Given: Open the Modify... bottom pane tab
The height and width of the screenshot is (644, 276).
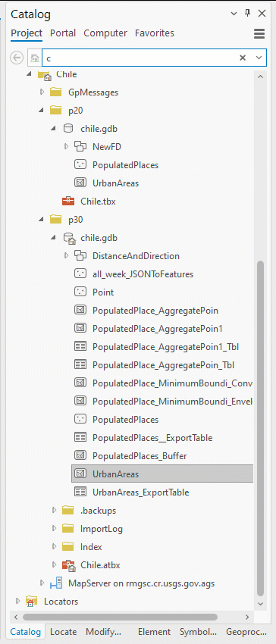Looking at the screenshot, I should [104, 632].
